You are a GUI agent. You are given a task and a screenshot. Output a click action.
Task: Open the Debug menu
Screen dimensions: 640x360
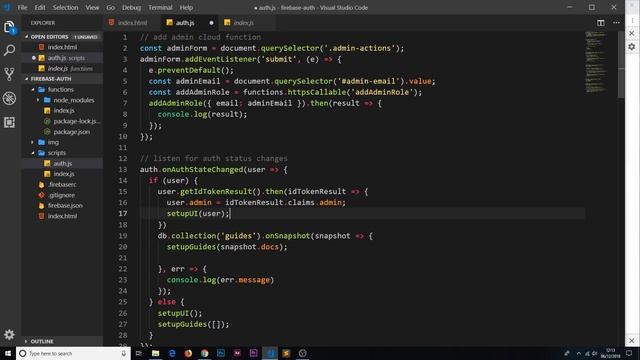point(131,8)
